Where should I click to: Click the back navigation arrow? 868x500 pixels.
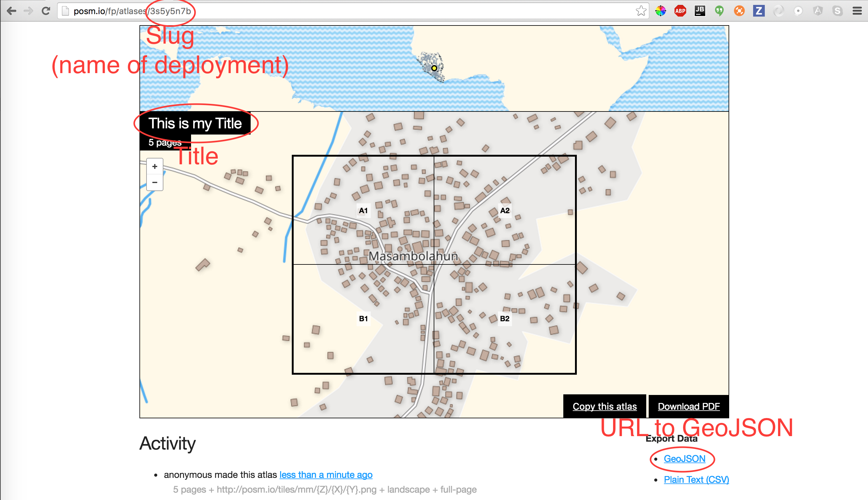[x=11, y=11]
